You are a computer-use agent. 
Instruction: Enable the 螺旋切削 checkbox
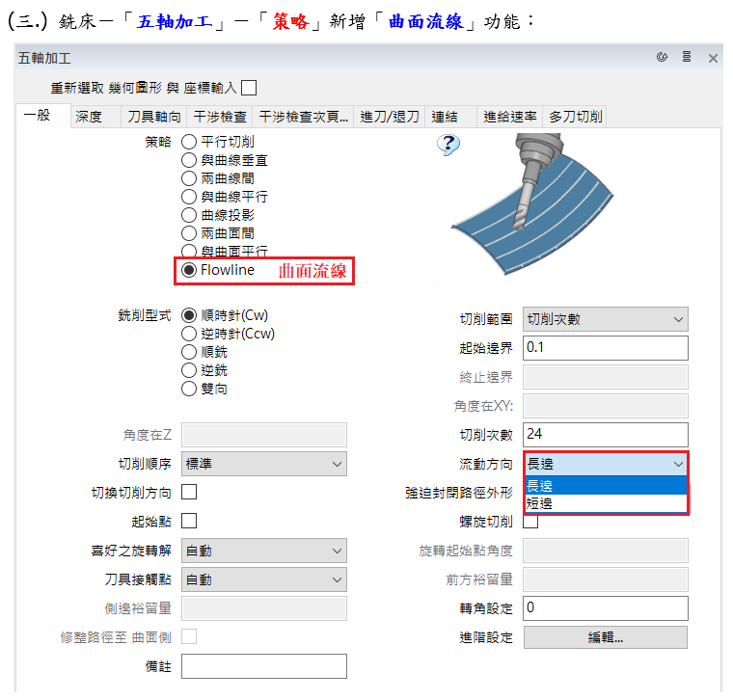point(530,522)
